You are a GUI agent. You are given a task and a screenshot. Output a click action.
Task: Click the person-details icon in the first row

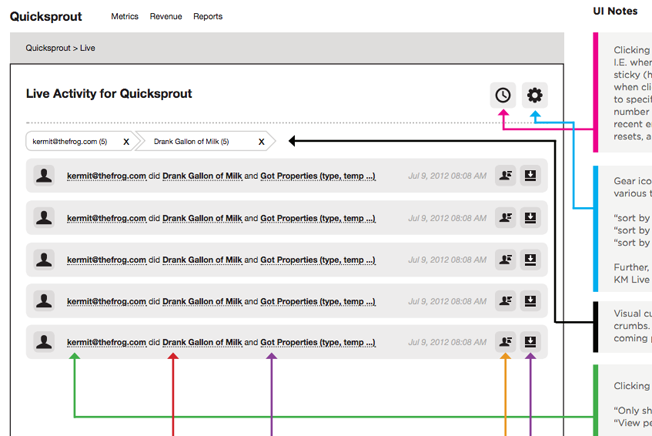pyautogui.click(x=505, y=175)
